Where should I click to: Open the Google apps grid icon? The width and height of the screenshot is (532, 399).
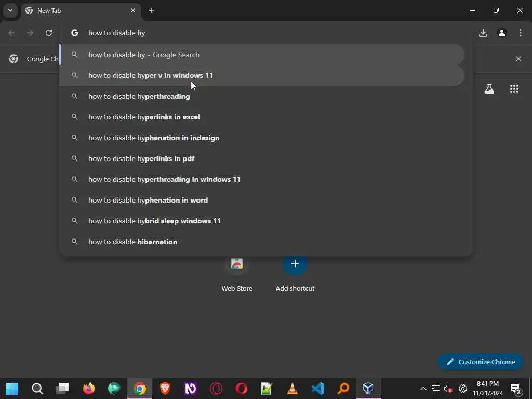pyautogui.click(x=514, y=89)
